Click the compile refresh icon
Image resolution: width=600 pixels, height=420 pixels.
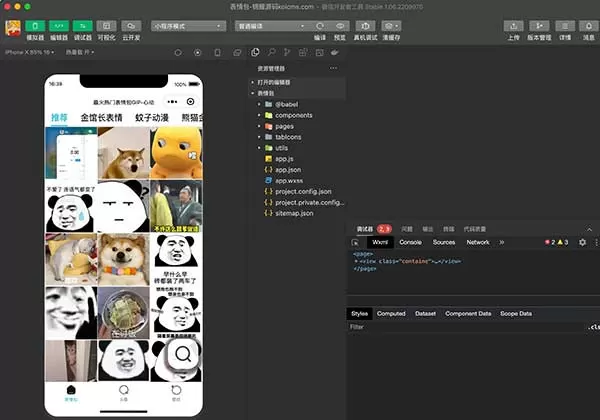pos(320,26)
